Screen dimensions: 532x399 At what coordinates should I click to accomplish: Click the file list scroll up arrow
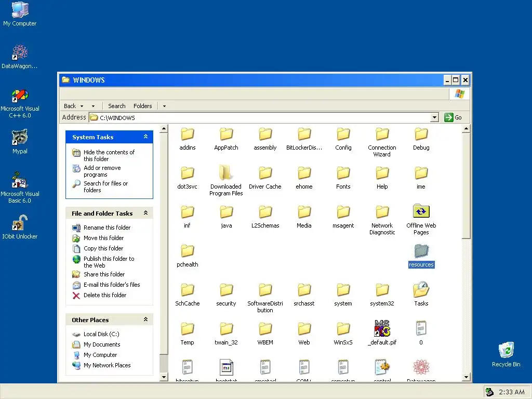[466, 129]
